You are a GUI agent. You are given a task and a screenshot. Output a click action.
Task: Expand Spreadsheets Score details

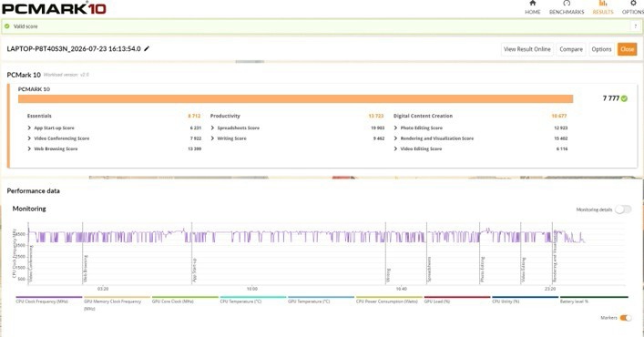tap(212, 128)
